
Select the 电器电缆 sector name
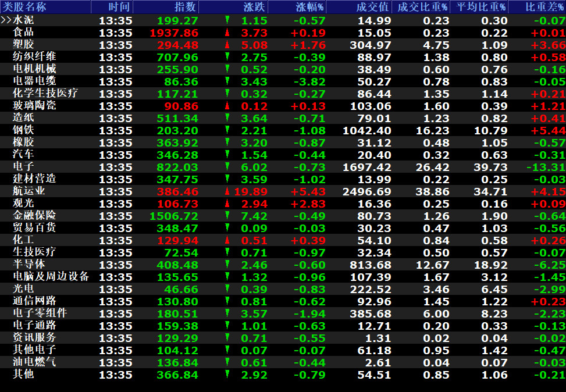pos(34,81)
